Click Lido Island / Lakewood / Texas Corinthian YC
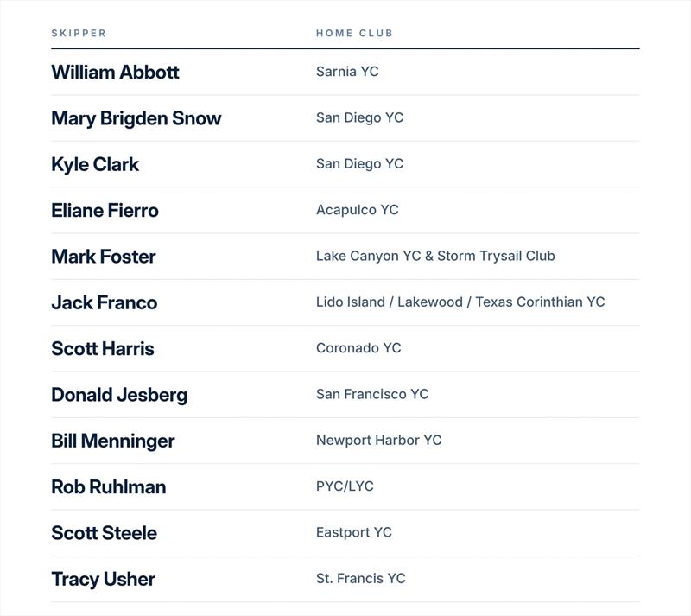The image size is (691, 616). coord(460,302)
